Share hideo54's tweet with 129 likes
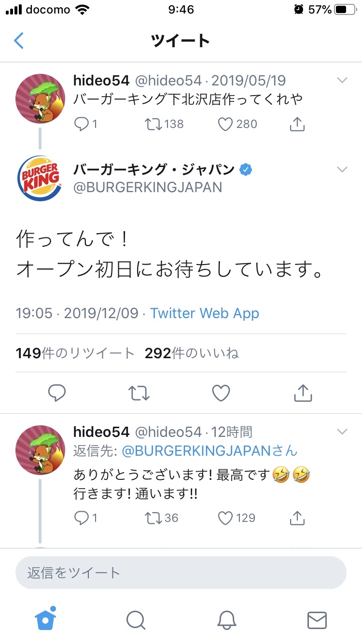The height and width of the screenshot is (644, 362). click(297, 518)
